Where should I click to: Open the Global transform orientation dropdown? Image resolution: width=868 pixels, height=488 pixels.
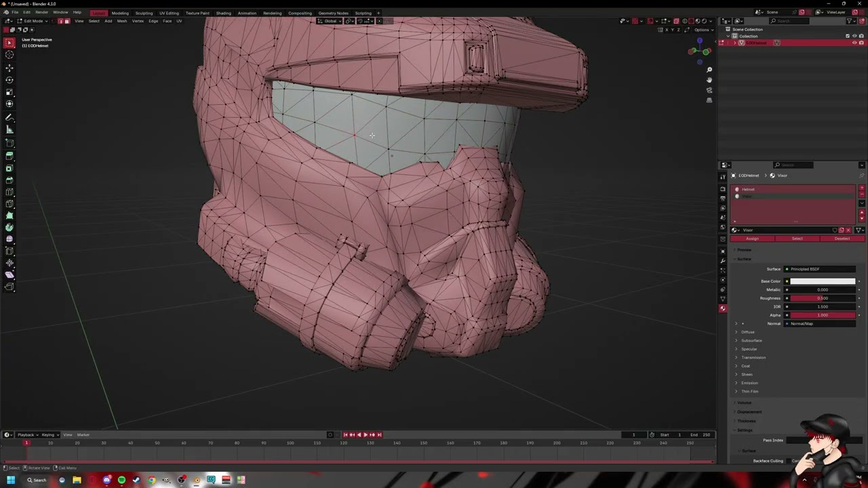330,21
